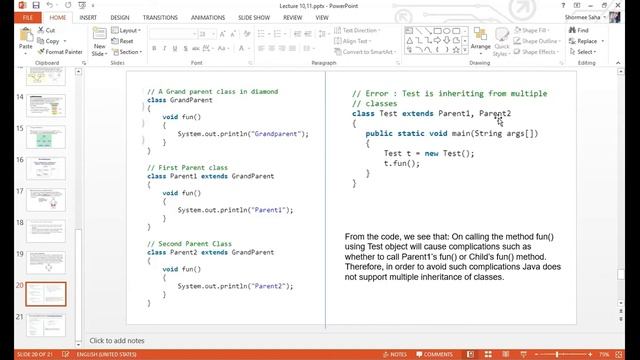
Task: Expand the Shape Outline dropdown
Action: point(537,41)
